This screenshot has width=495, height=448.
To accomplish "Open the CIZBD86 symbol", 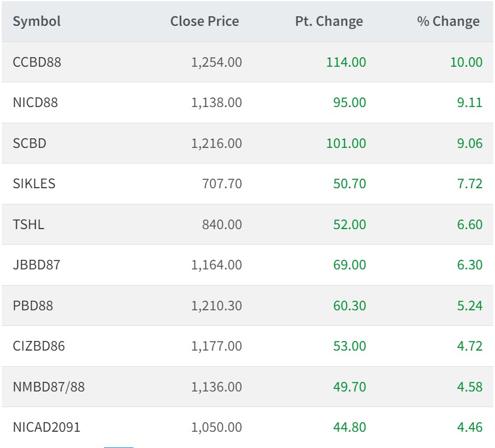I will tap(38, 346).
